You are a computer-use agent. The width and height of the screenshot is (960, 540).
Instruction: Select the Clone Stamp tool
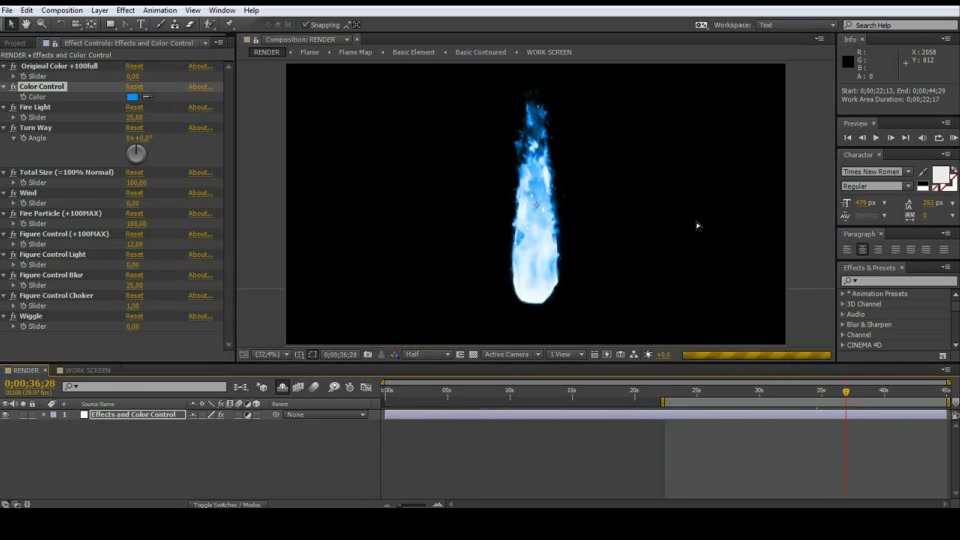pyautogui.click(x=175, y=24)
